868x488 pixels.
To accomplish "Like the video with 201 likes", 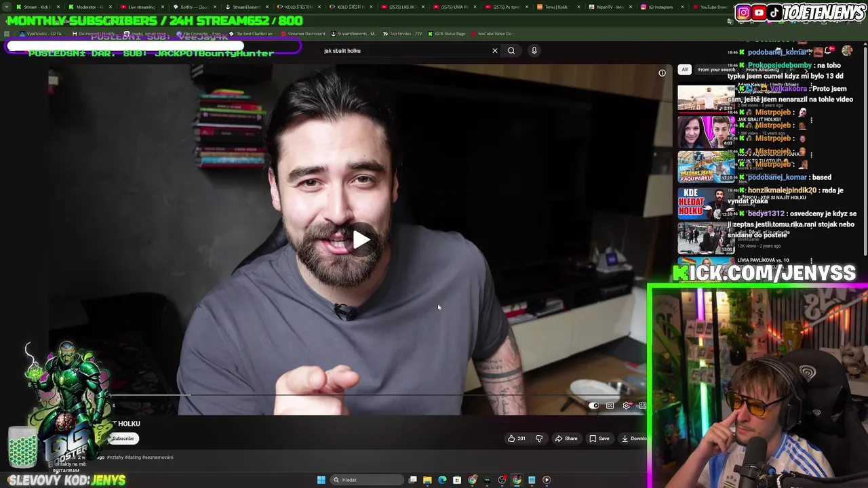I will tap(517, 439).
